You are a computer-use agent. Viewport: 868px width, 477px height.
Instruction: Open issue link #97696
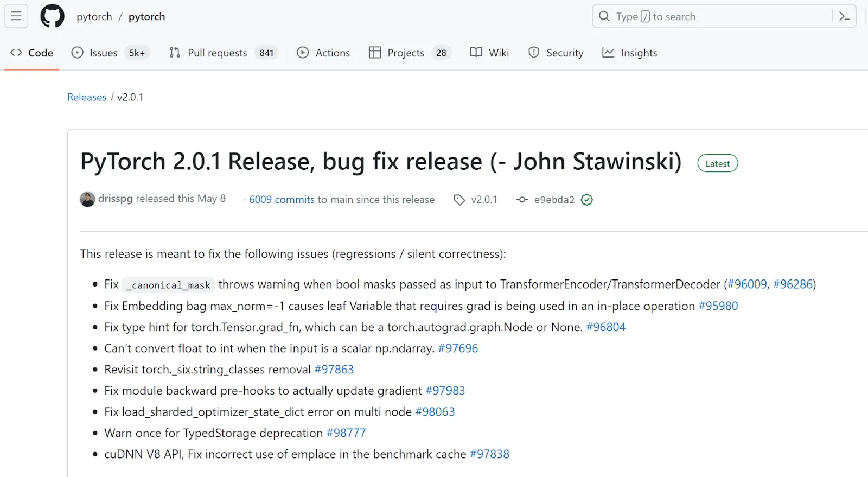point(458,348)
